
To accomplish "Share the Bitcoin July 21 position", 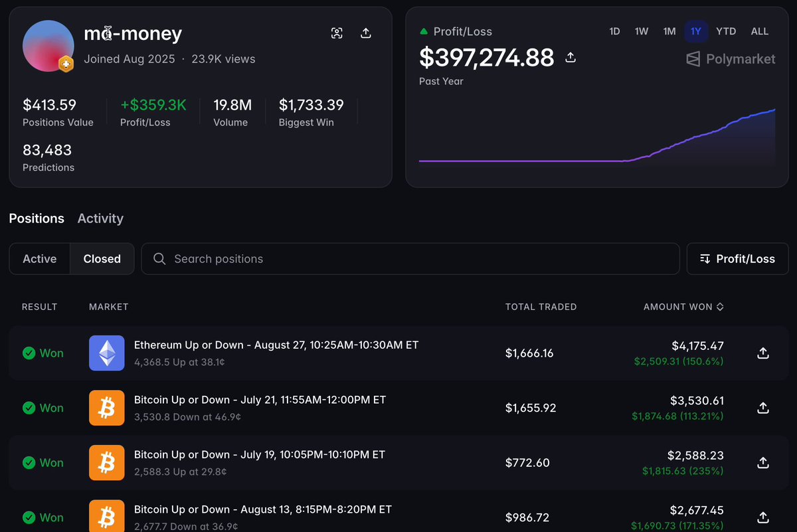I will [763, 408].
